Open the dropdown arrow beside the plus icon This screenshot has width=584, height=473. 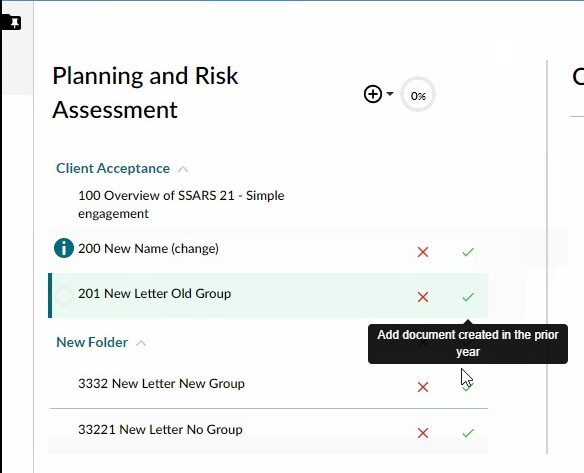pyautogui.click(x=390, y=93)
